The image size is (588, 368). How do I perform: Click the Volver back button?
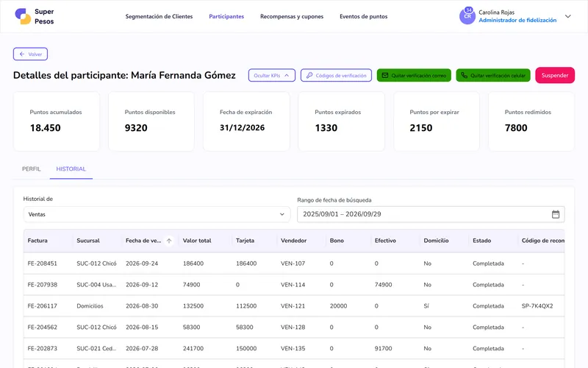point(30,54)
